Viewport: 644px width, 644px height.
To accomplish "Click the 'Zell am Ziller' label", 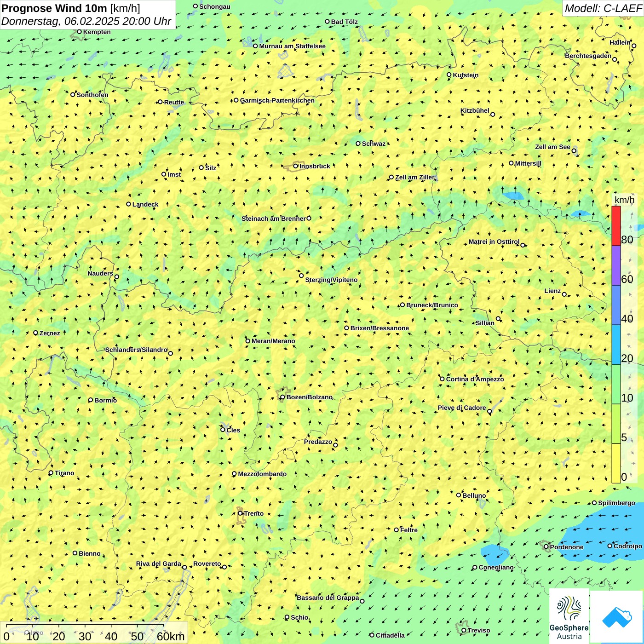I will coord(415,177).
